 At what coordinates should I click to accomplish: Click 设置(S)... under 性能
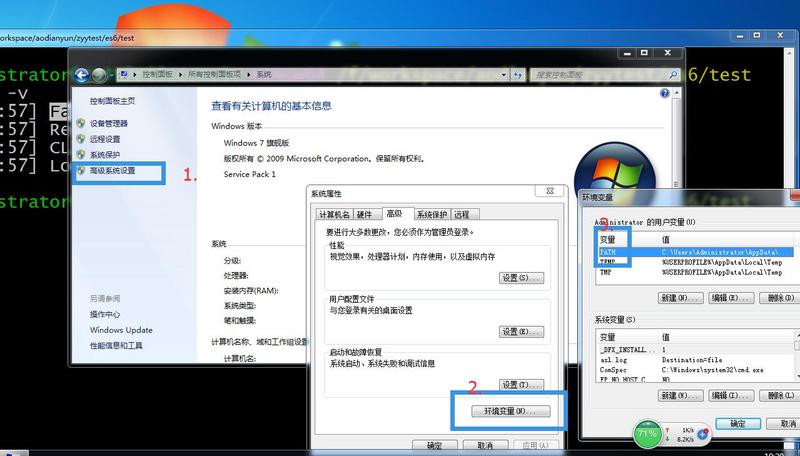click(521, 278)
